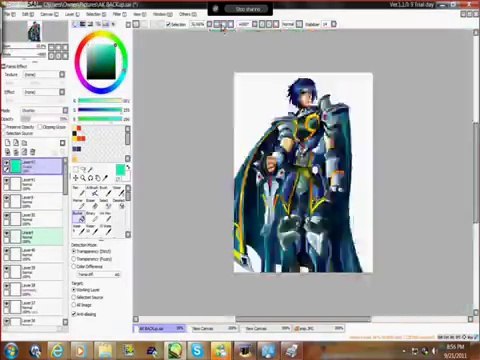
Task: Select the Pen tool
Action: click(x=79, y=191)
